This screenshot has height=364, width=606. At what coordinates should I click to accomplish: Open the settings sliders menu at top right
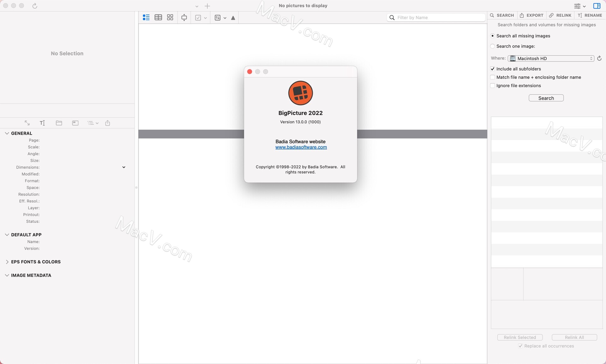tap(580, 6)
